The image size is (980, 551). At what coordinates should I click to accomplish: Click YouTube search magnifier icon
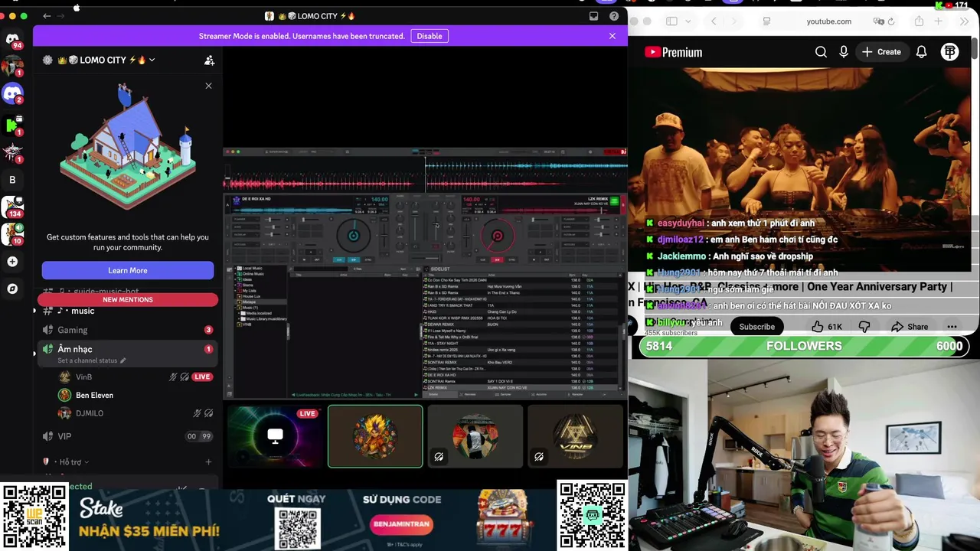tap(821, 52)
